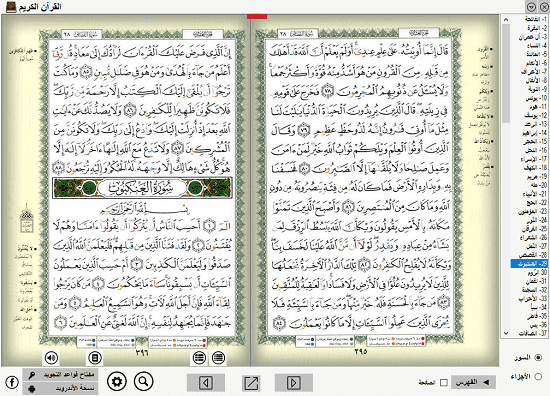Select surah 19- مريم in the list
This screenshot has height=396, width=550.
(537, 176)
